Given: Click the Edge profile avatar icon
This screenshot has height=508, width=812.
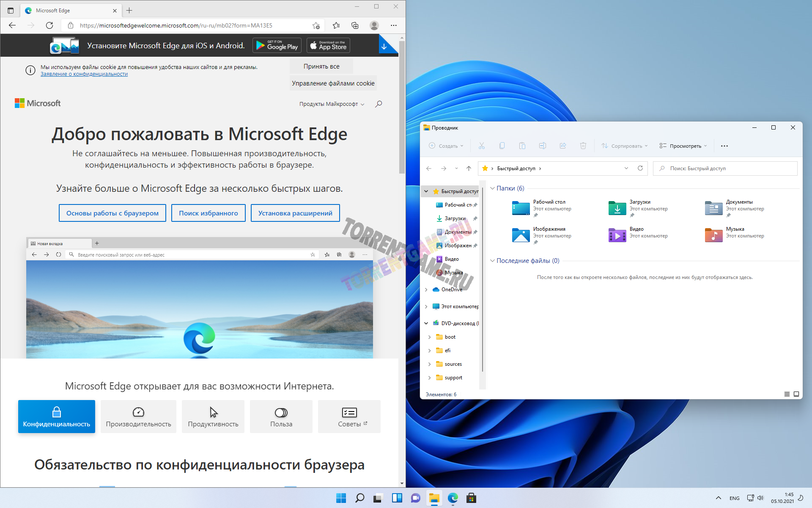Looking at the screenshot, I should tap(374, 25).
